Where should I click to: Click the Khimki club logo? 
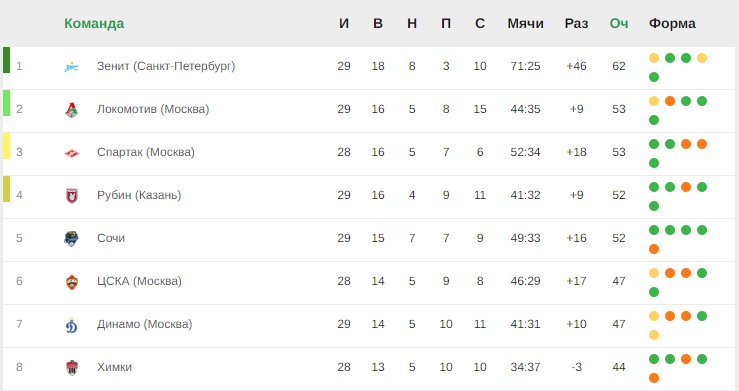click(x=72, y=368)
